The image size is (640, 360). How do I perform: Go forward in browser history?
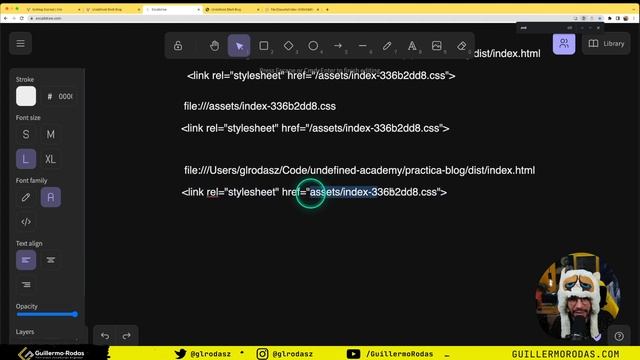coord(13,18)
